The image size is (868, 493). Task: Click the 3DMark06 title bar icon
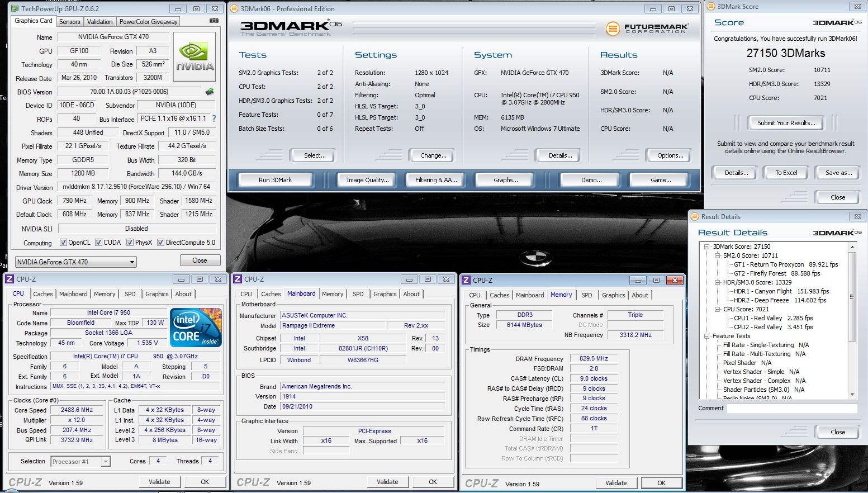coord(234,9)
